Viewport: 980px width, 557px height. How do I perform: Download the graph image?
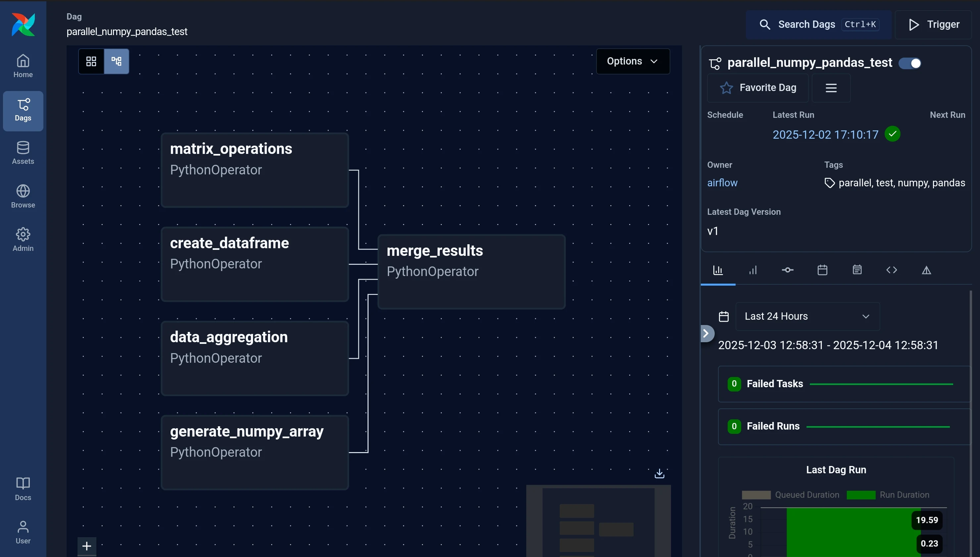pos(659,474)
